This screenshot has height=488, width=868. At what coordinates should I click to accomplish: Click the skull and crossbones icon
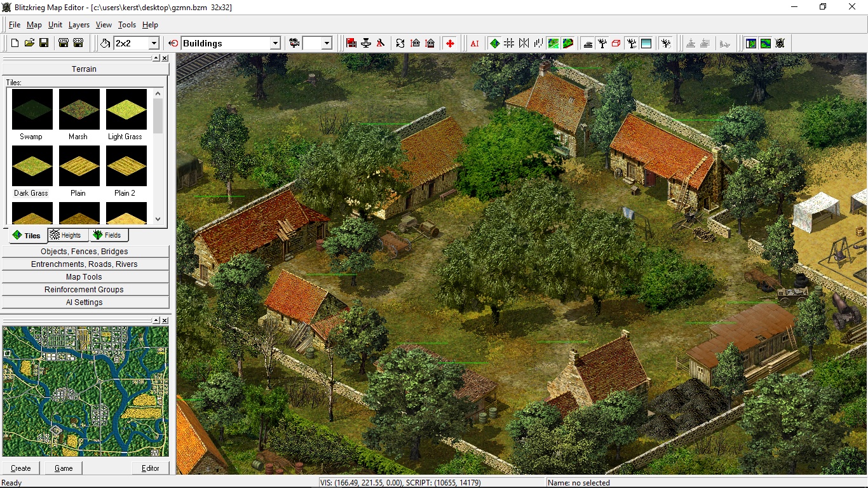pos(780,43)
